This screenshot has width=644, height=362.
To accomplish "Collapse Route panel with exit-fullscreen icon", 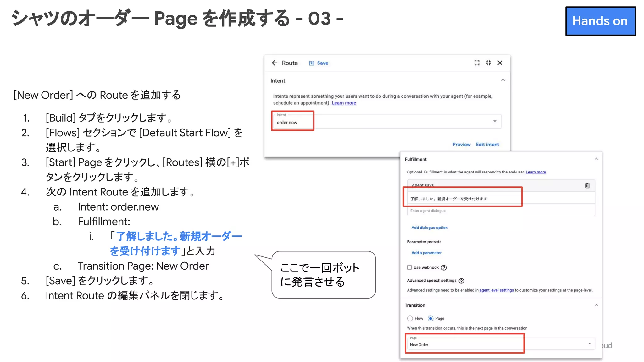I will click(488, 63).
